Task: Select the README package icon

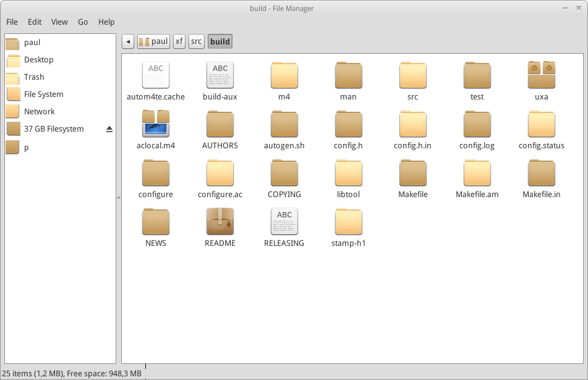Action: click(x=220, y=222)
